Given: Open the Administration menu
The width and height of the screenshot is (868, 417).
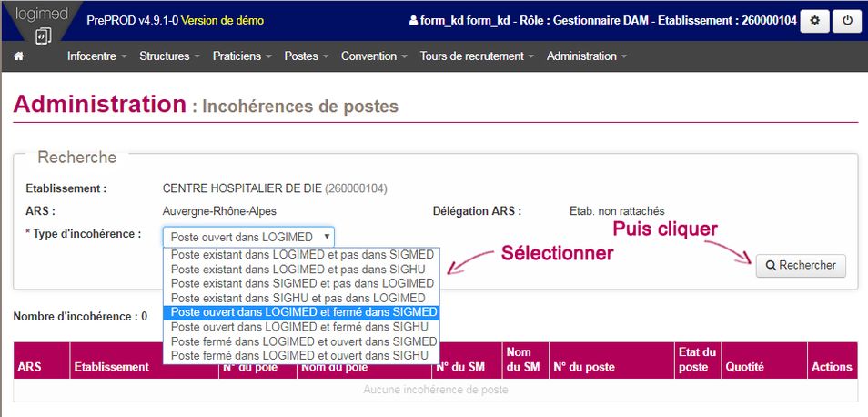Looking at the screenshot, I should (x=586, y=56).
